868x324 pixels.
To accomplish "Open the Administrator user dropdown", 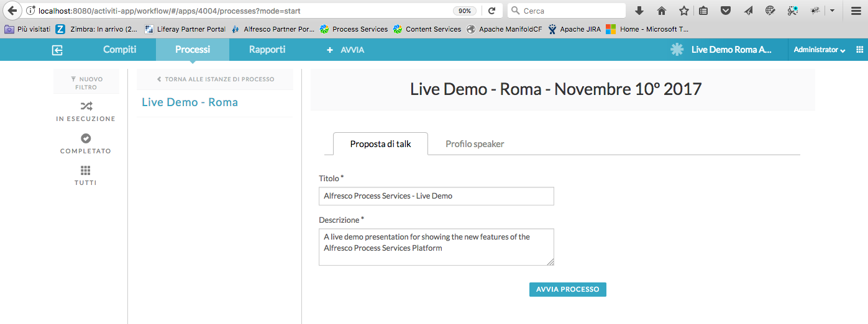I will (820, 50).
